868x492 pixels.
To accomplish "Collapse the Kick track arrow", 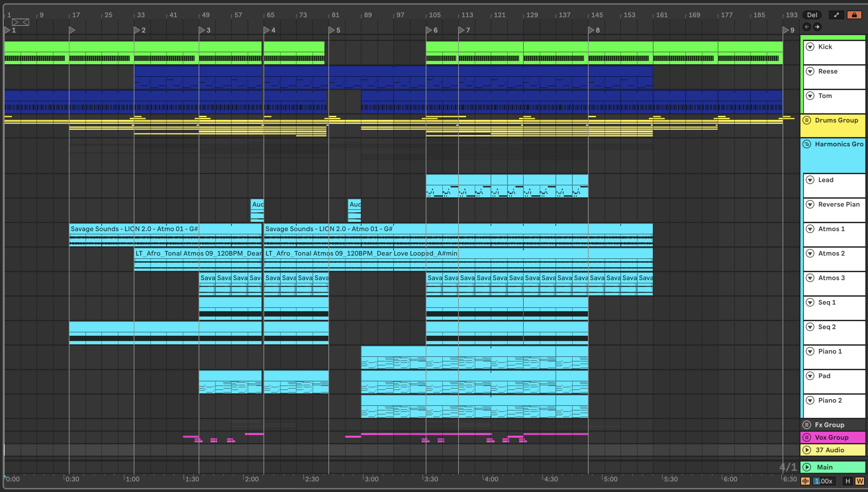I will pyautogui.click(x=810, y=47).
